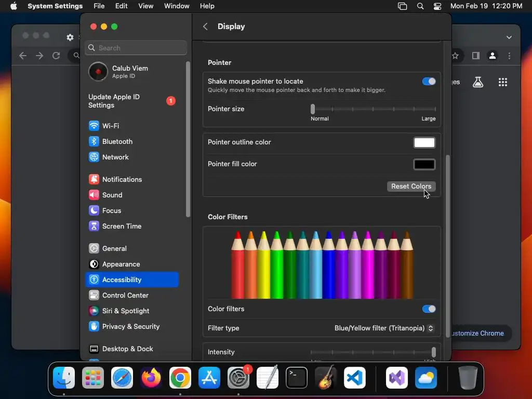Click the sidebar scrollbar
The height and width of the screenshot is (399, 532).
click(188, 139)
